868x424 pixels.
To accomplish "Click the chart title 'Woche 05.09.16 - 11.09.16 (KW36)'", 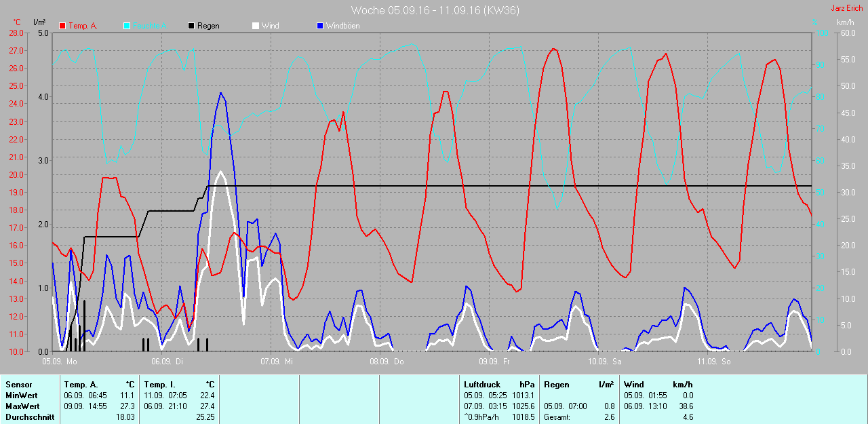I will [435, 10].
